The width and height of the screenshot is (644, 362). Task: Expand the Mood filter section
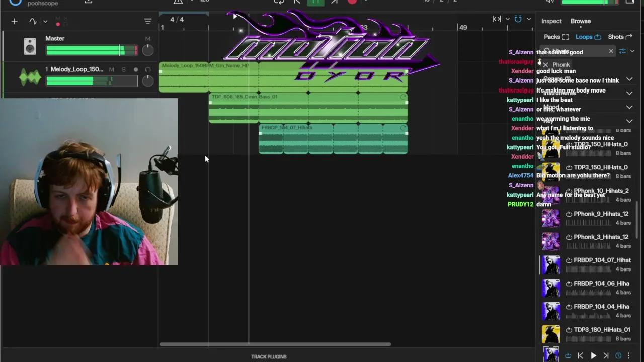tap(629, 107)
